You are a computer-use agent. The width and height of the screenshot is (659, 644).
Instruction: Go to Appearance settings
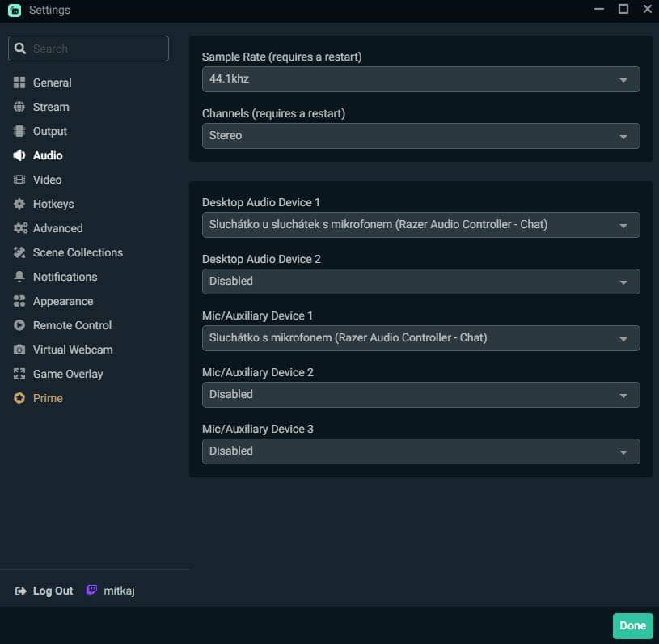point(63,301)
